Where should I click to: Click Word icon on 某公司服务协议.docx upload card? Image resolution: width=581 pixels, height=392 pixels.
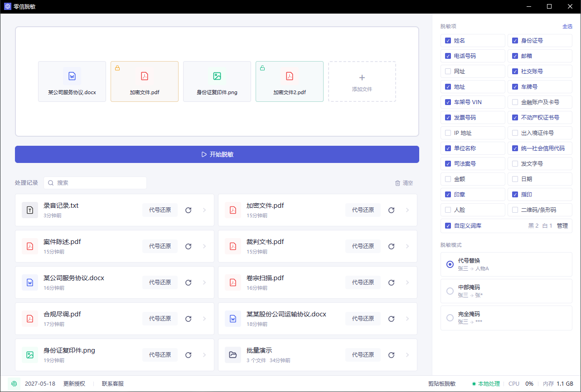pos(72,76)
